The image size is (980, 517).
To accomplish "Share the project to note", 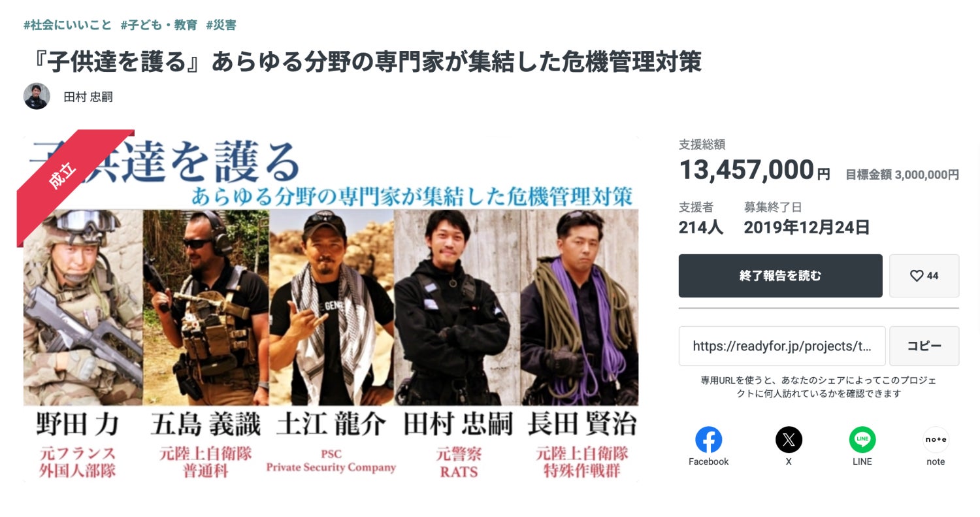I will [x=936, y=440].
